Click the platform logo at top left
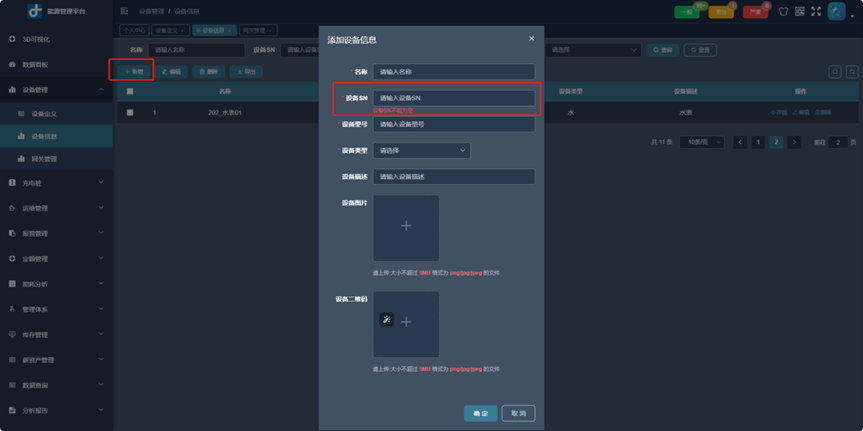863x431 pixels. point(35,11)
